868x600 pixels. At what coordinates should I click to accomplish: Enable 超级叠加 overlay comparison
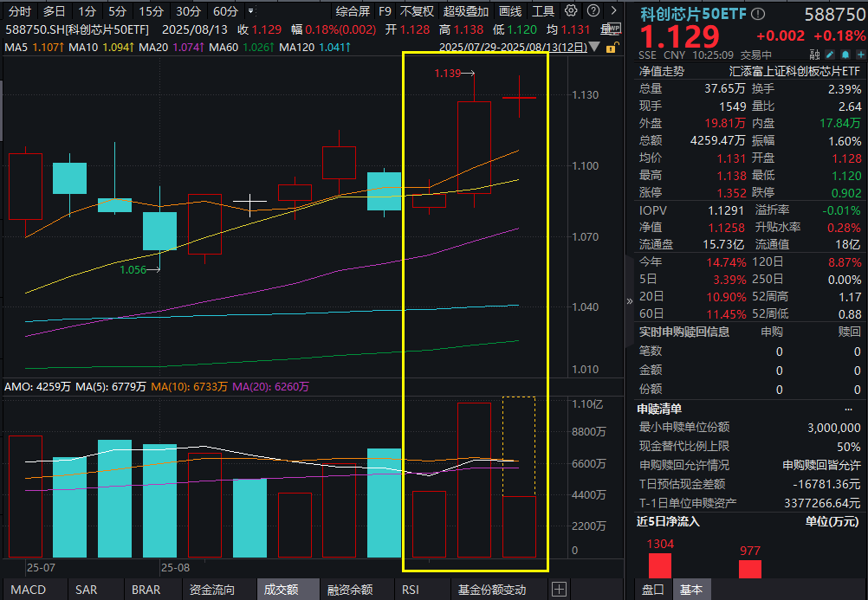click(x=463, y=11)
